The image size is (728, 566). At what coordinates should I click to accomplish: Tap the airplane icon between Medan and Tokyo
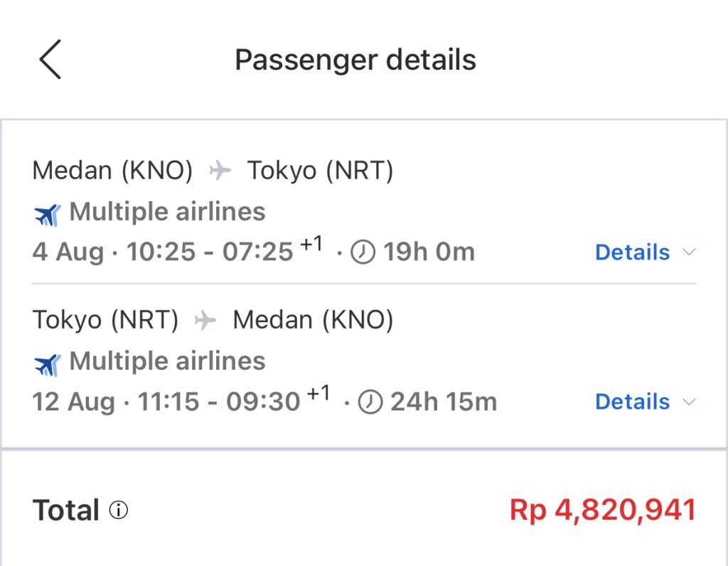coord(220,170)
